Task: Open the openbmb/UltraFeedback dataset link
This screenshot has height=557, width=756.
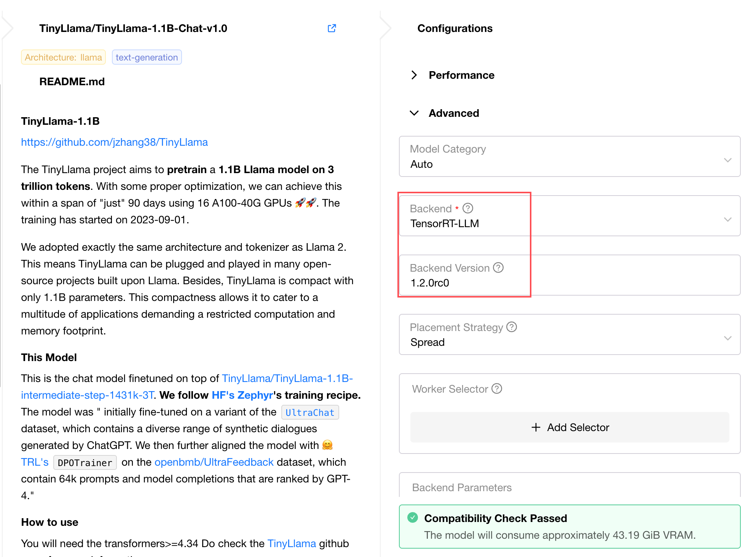Action: (214, 462)
